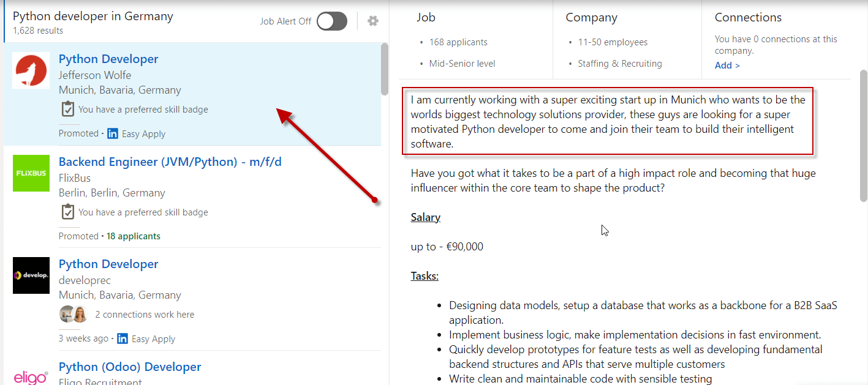Click LinkedIn icon beside 3 weeks ago
868x385 pixels.
point(123,338)
